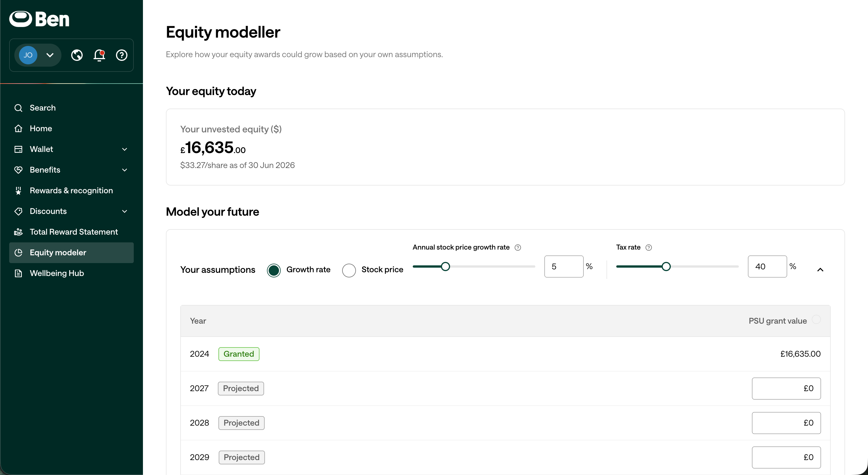Click the Your equity today heading
Image resolution: width=868 pixels, height=475 pixels.
(211, 91)
